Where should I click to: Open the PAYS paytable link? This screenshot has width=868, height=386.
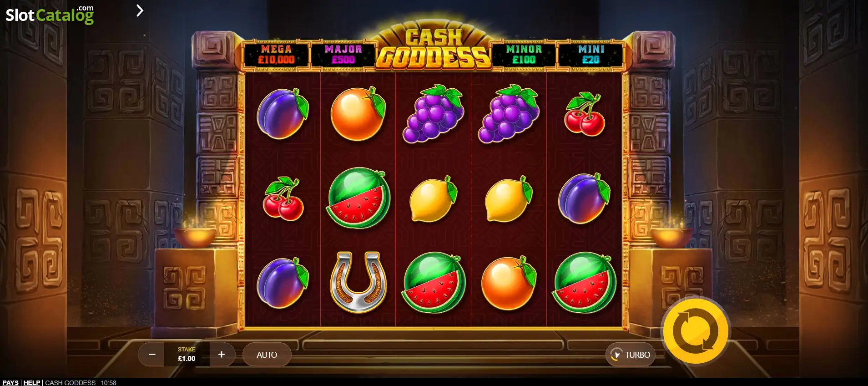[10, 382]
